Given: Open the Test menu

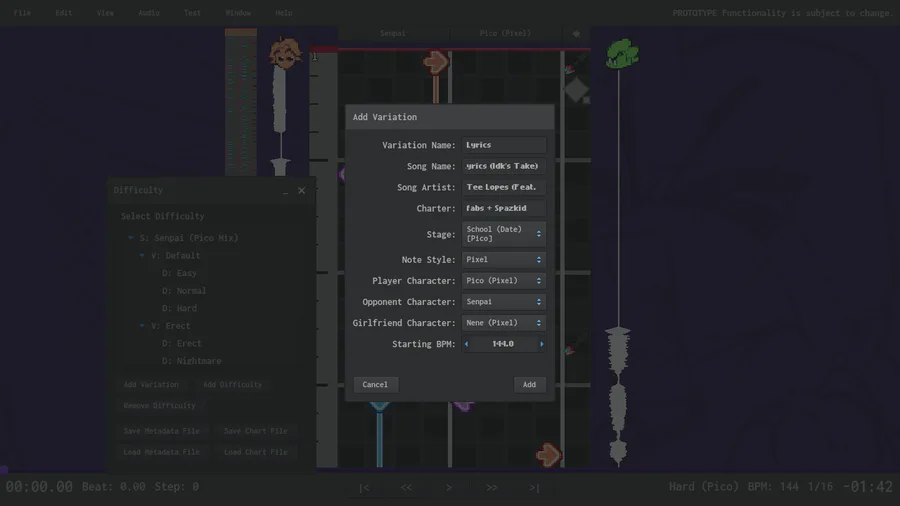Looking at the screenshot, I should pos(192,13).
